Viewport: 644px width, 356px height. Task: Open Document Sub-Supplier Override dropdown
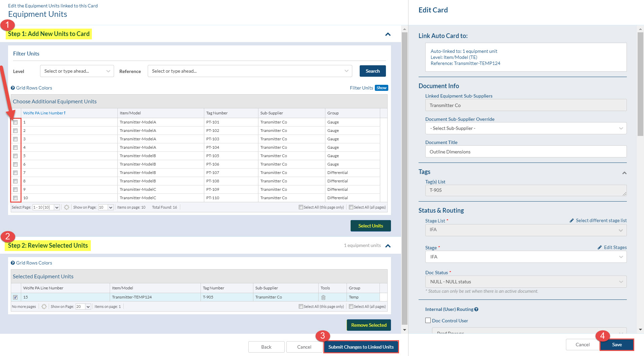point(526,128)
